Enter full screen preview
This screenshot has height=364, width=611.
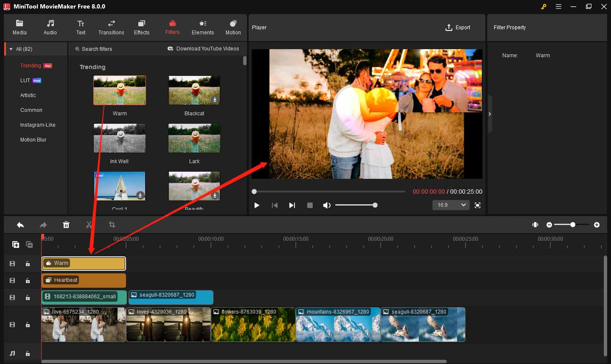tap(477, 206)
